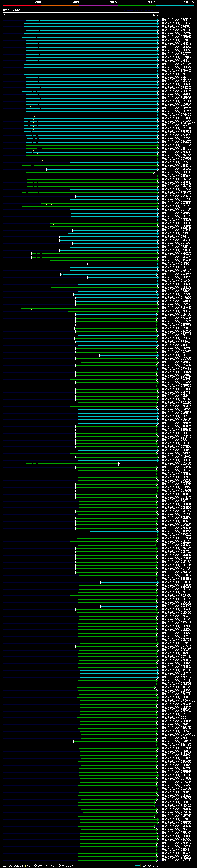The image size is (197, 868).
Task: Open hit UniRef100_A8JE10
Action: (176, 247)
